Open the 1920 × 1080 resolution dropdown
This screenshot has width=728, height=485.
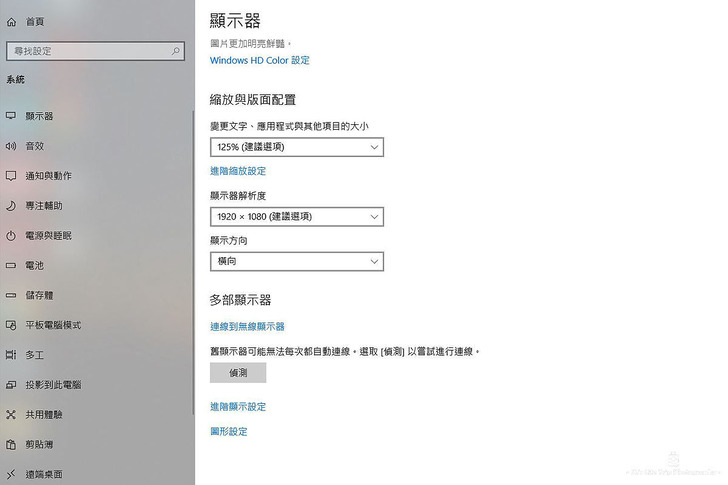(297, 217)
